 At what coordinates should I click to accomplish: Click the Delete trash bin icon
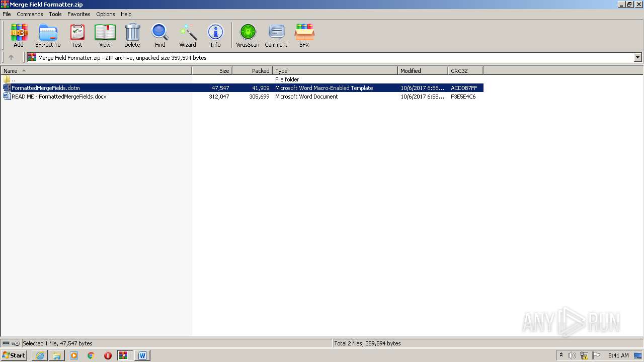click(x=132, y=35)
